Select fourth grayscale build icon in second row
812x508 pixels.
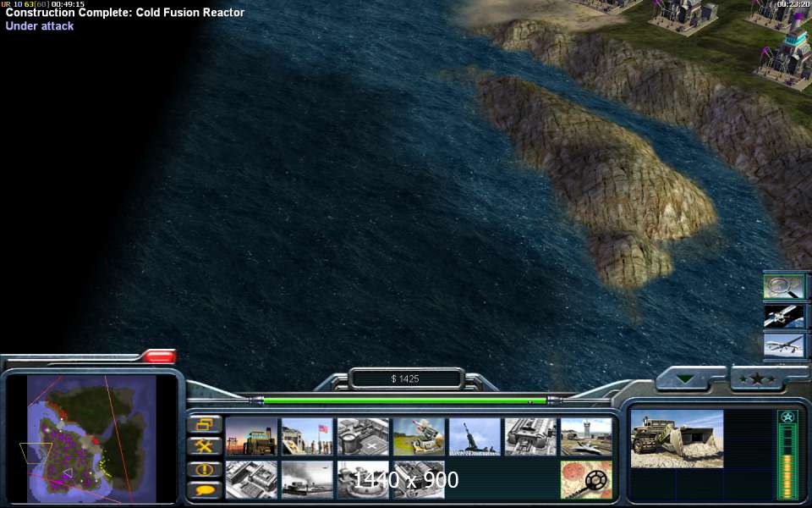point(419,480)
